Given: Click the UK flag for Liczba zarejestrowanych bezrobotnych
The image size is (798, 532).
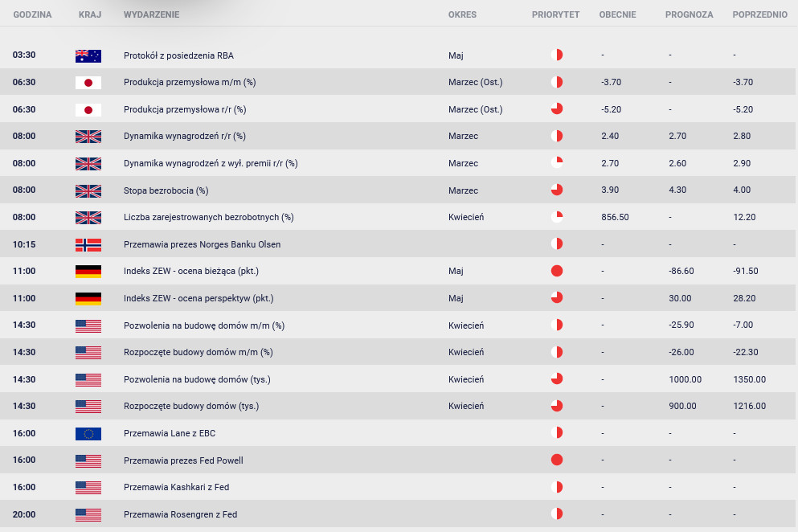Looking at the screenshot, I should point(88,218).
